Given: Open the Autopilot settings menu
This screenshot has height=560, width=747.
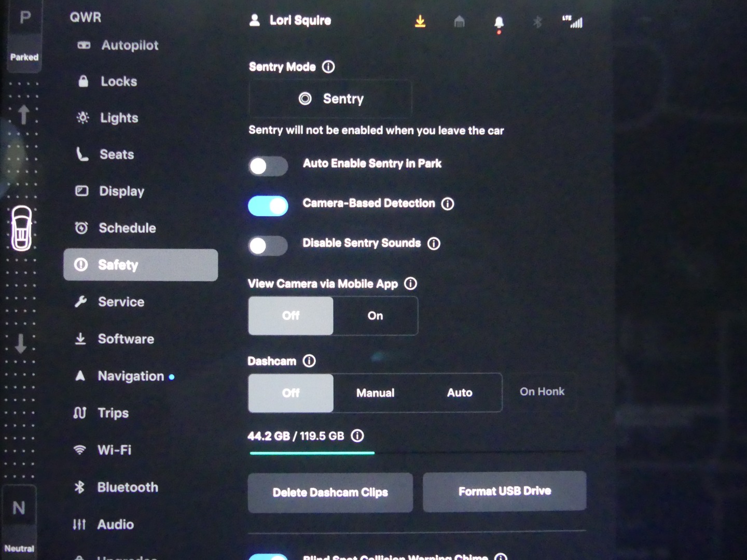Looking at the screenshot, I should coord(130,46).
